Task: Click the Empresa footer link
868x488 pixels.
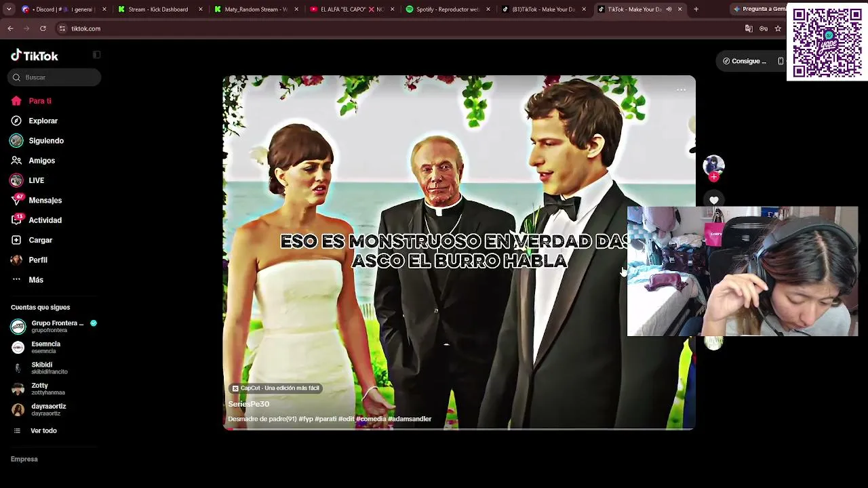Action: point(24,459)
